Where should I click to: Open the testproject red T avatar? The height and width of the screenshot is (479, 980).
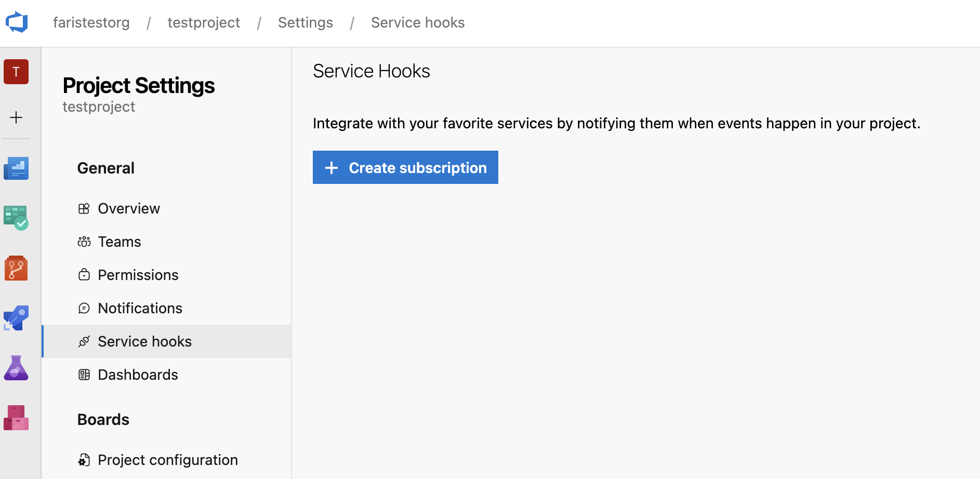(x=16, y=72)
